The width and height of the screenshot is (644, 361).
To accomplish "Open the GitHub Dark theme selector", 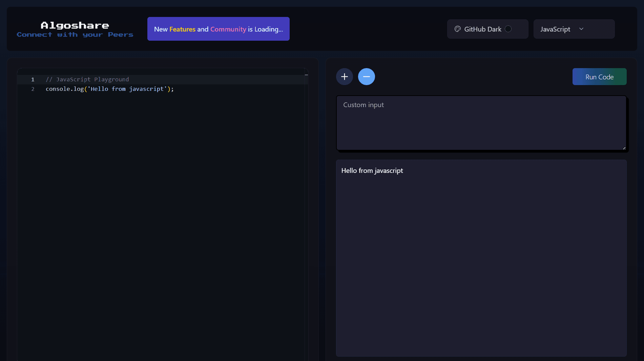I will [x=487, y=29].
